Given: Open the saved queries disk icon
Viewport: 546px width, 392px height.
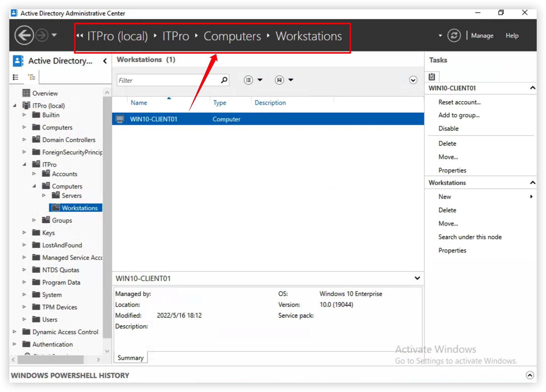Looking at the screenshot, I should click(279, 80).
